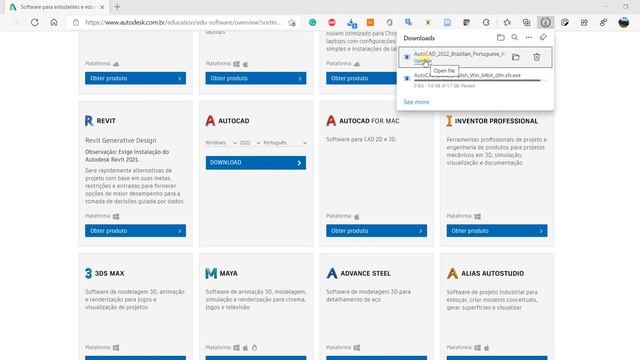Click the Advance Steel logo icon

332,273
